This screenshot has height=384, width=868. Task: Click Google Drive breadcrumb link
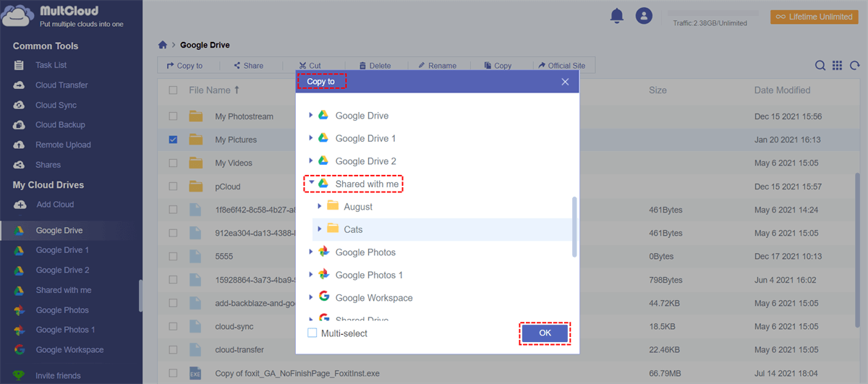(205, 45)
